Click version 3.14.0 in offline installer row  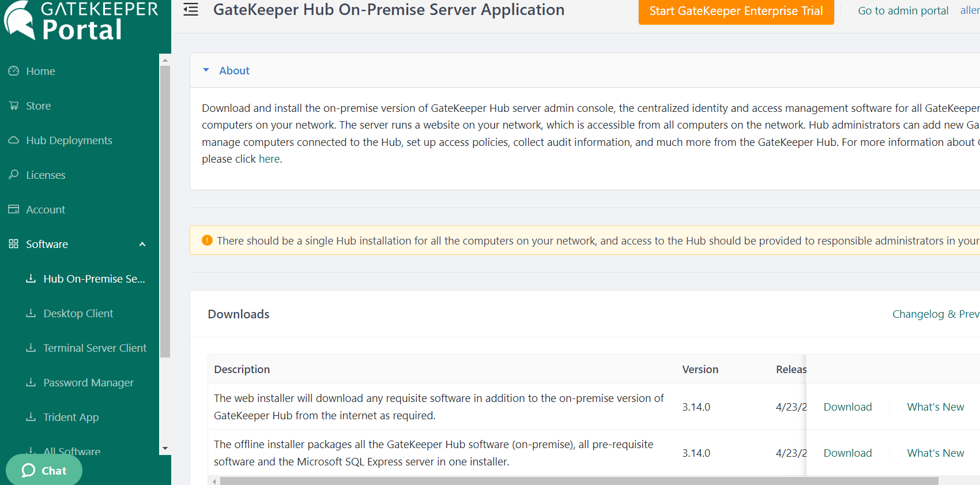(x=696, y=453)
